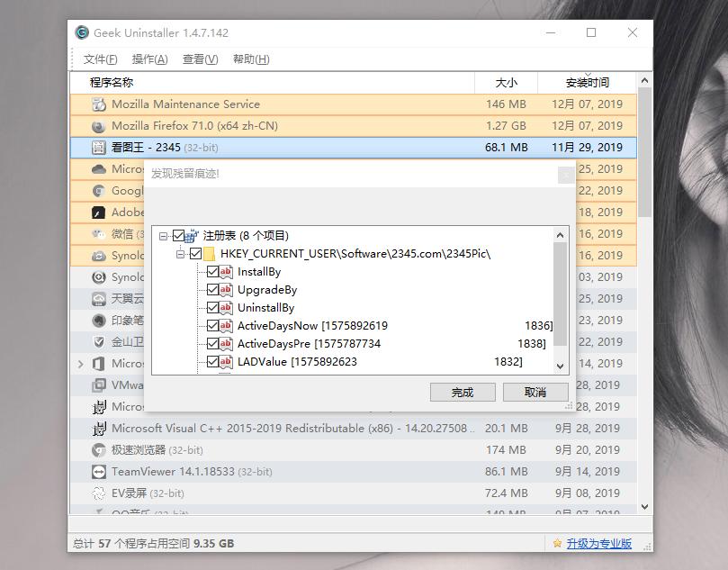Click the Geek Uninstaller logo in title bar
Viewport: 728px width, 570px height.
click(82, 32)
